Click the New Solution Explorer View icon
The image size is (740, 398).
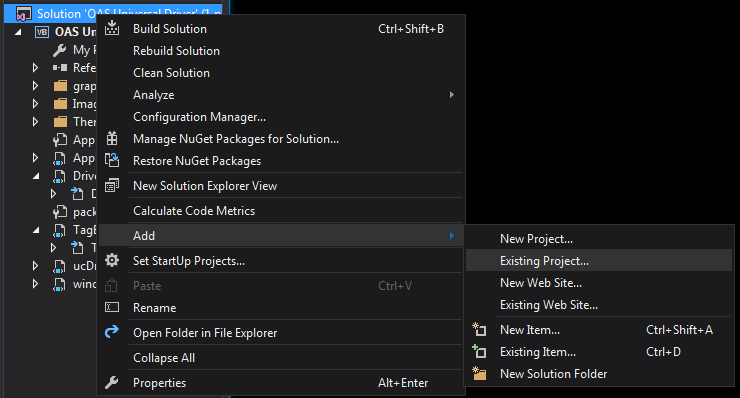click(x=112, y=185)
